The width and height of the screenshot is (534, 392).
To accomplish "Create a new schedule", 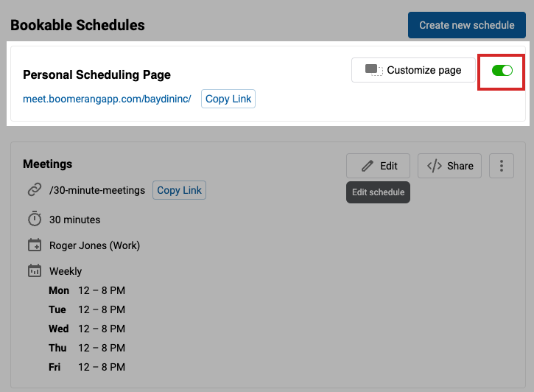I will click(x=466, y=25).
